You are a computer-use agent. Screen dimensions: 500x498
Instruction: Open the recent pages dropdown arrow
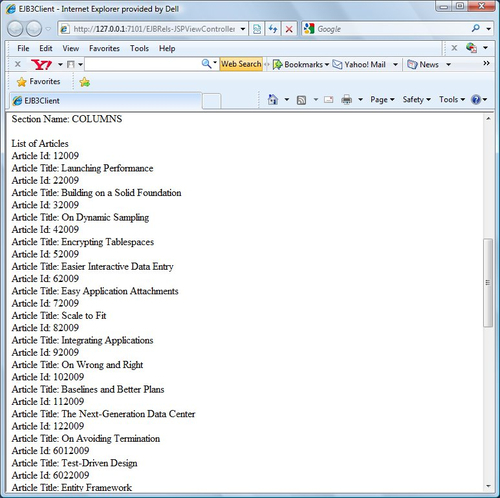(x=48, y=29)
